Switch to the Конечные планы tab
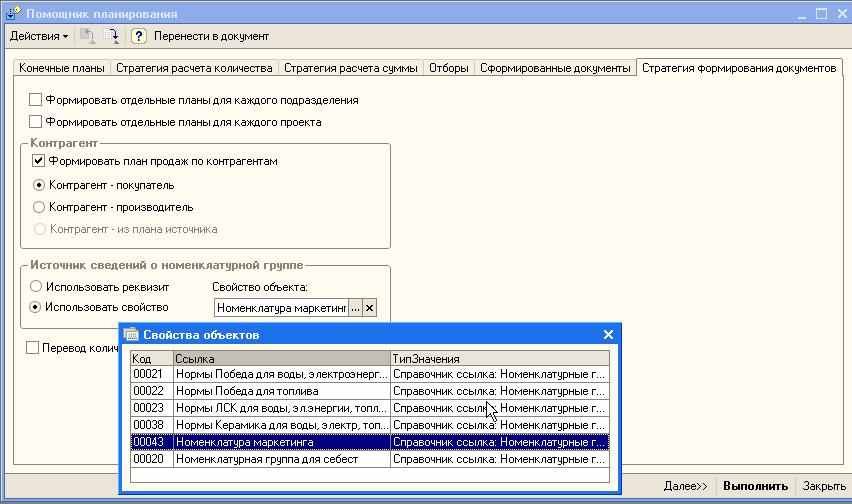This screenshot has height=504, width=852. tap(61, 68)
